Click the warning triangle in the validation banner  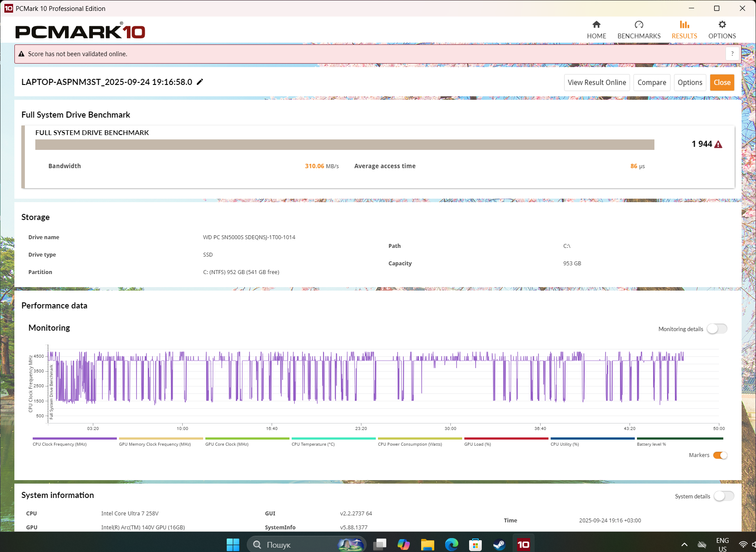[x=21, y=54]
